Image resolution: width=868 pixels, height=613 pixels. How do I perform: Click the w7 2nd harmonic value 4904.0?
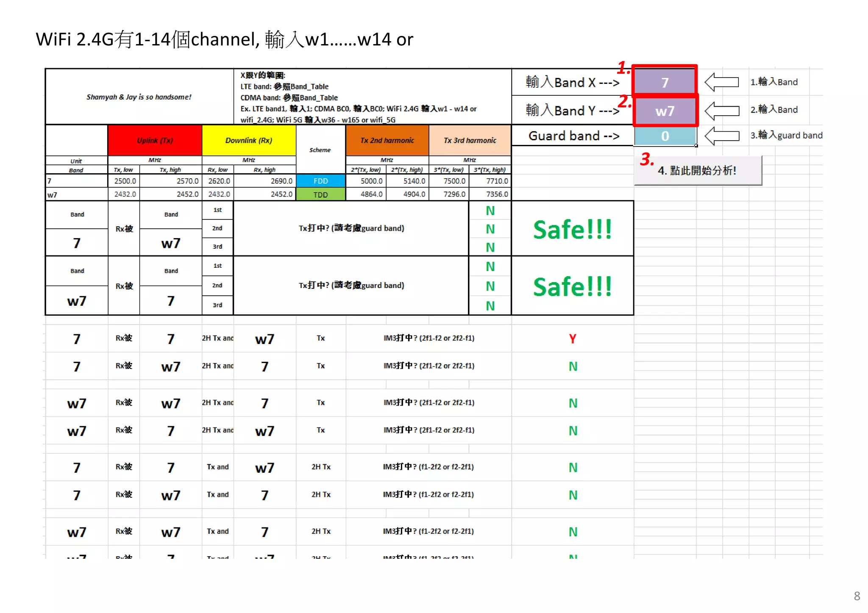click(408, 194)
